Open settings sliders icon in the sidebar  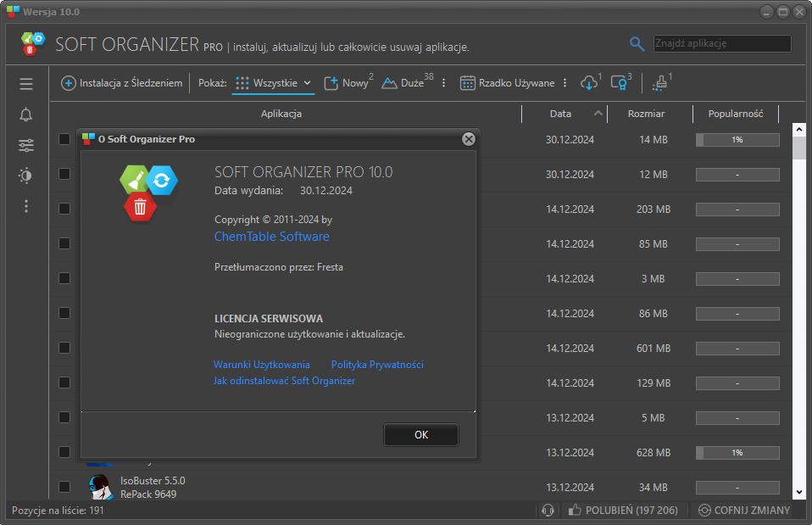[x=26, y=145]
